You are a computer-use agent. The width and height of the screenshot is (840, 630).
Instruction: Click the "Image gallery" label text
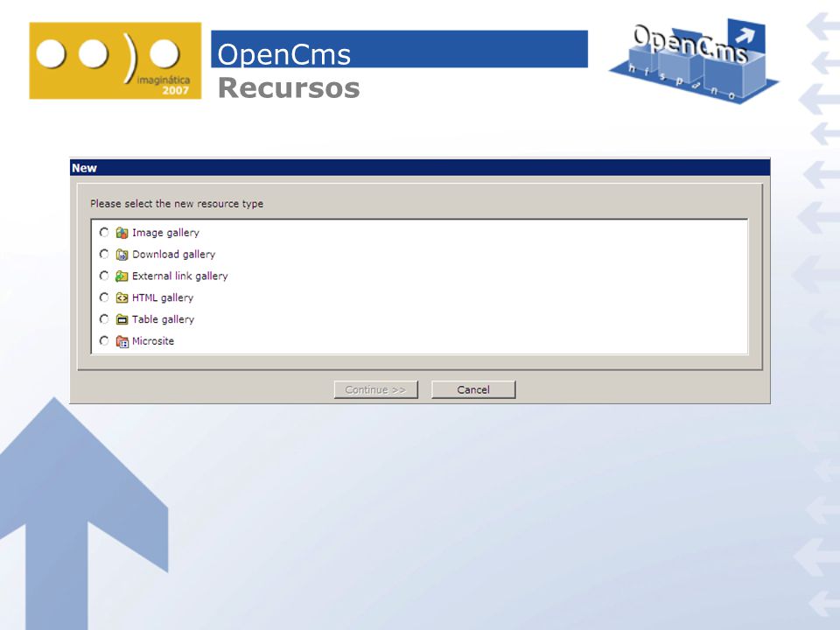pyautogui.click(x=165, y=233)
